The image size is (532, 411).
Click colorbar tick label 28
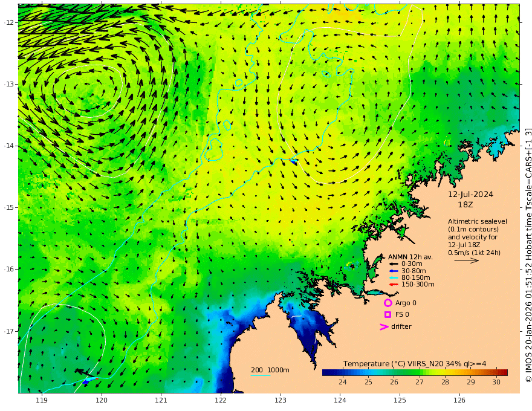(x=445, y=382)
